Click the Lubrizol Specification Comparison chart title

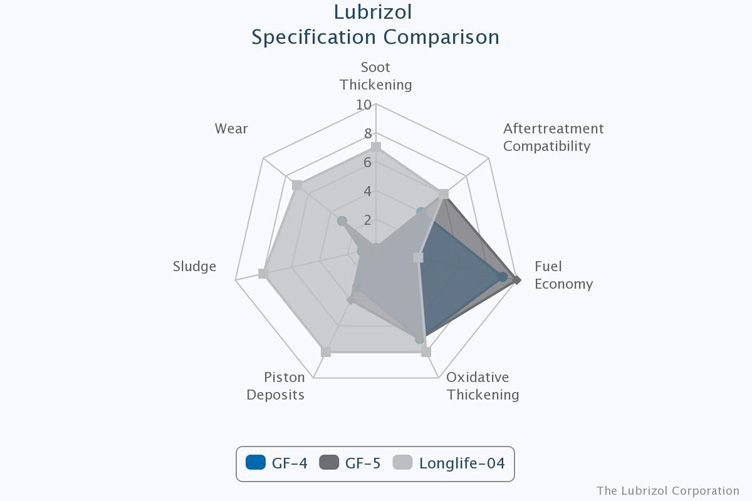375,26
